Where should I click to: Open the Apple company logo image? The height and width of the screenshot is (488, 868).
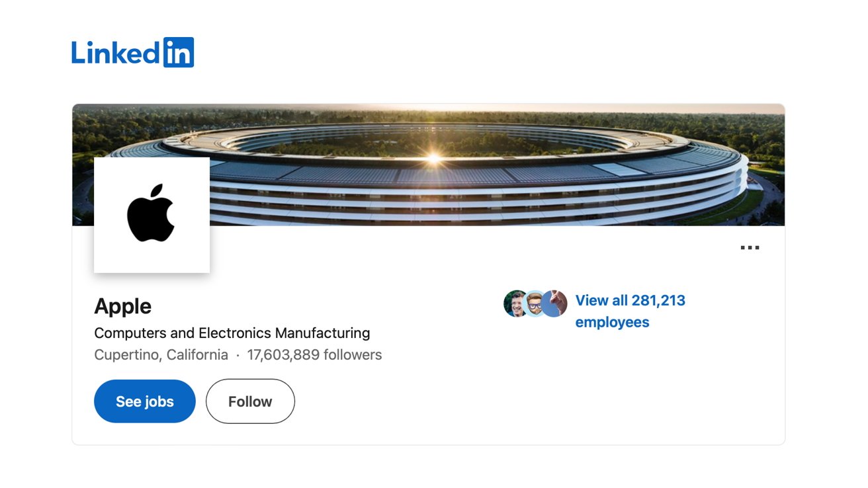pos(152,215)
